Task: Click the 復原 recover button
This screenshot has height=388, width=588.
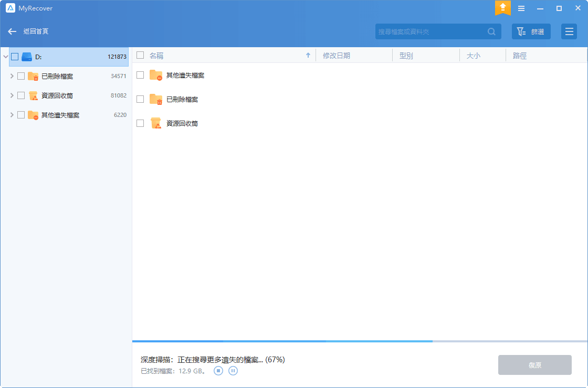Action: pos(535,365)
